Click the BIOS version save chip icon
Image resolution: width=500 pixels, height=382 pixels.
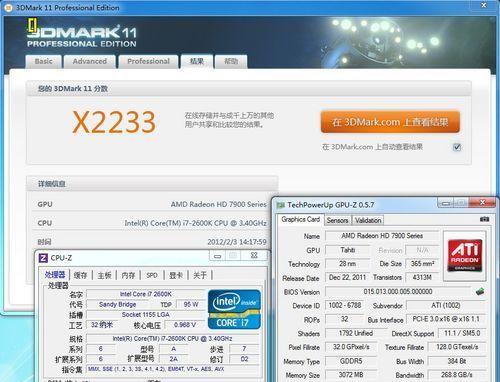coord(480,291)
